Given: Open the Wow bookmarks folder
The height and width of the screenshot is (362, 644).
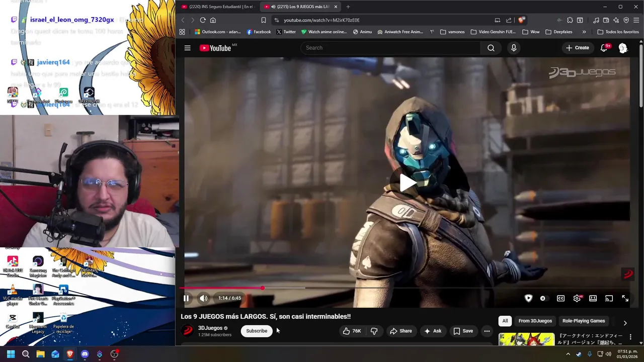Looking at the screenshot, I should coord(531,32).
